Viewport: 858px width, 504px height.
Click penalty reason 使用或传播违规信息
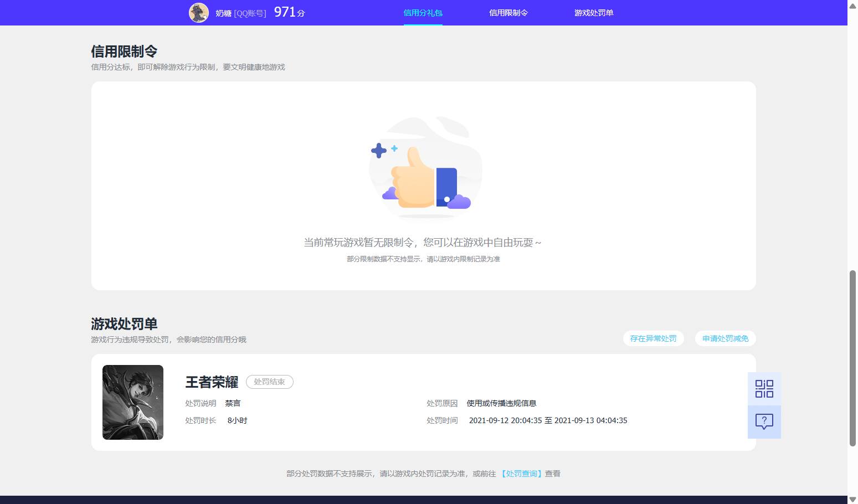pos(501,403)
